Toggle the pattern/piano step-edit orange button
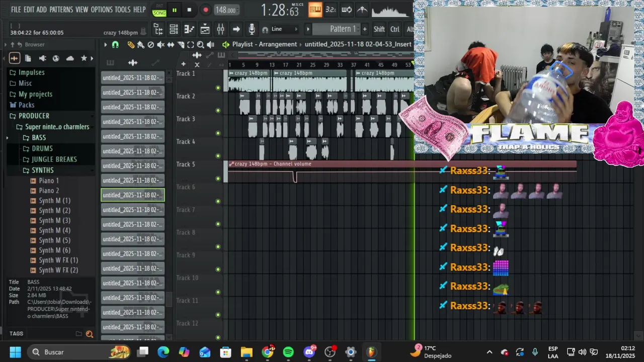 (x=315, y=10)
